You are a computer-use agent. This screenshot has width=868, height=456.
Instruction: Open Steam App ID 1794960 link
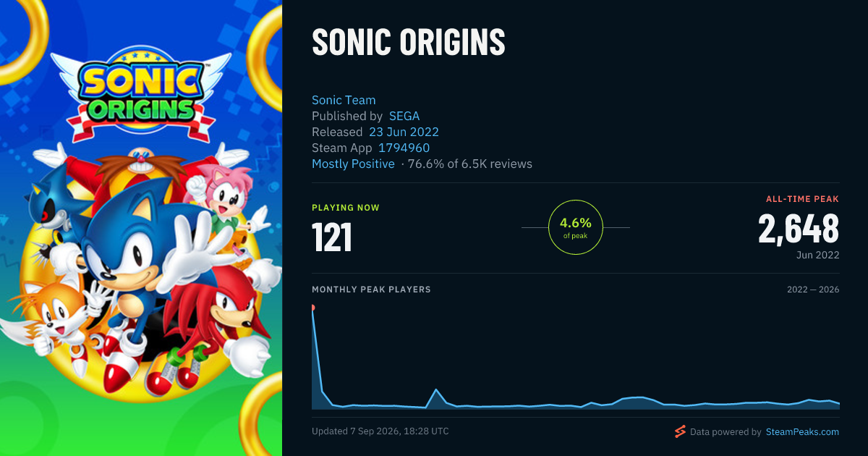coord(404,148)
